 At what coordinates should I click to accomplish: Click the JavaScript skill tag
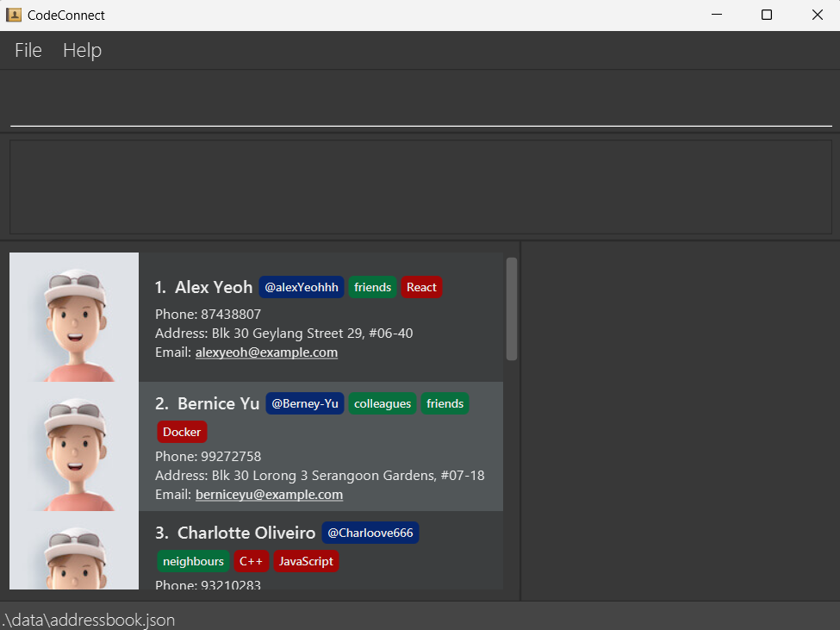[307, 561]
